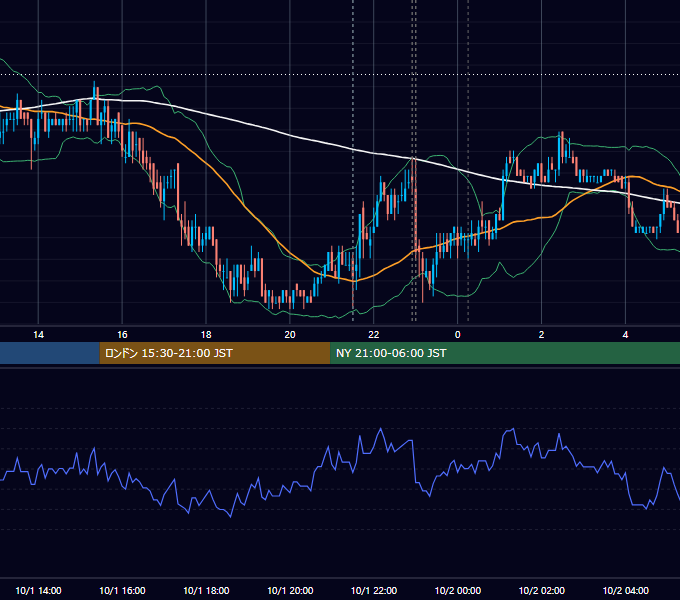Click the 20 hour label on upper axis
680x600 pixels.
coord(290,335)
